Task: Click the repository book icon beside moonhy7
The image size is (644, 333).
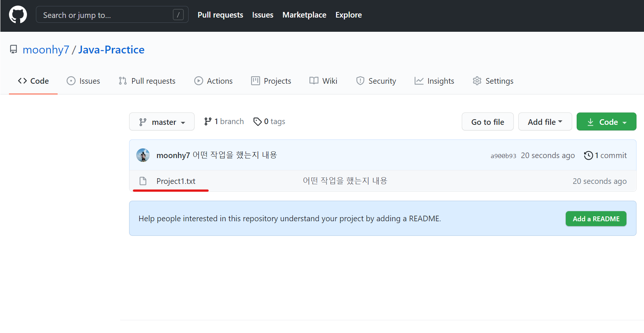Action: pos(13,49)
